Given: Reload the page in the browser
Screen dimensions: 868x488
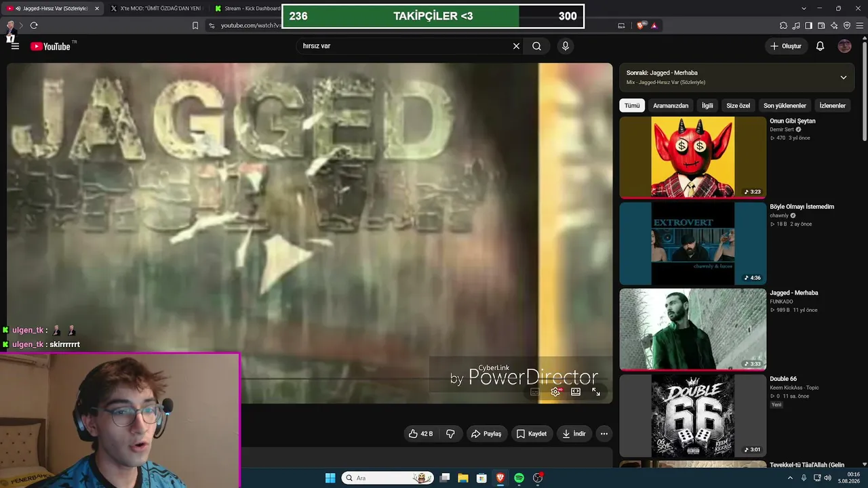Looking at the screenshot, I should click(x=34, y=26).
